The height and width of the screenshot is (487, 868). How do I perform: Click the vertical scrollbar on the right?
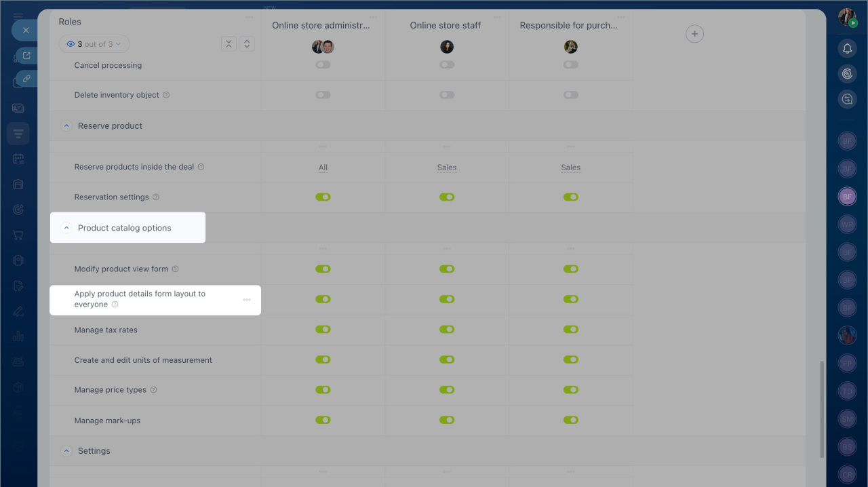point(823,408)
